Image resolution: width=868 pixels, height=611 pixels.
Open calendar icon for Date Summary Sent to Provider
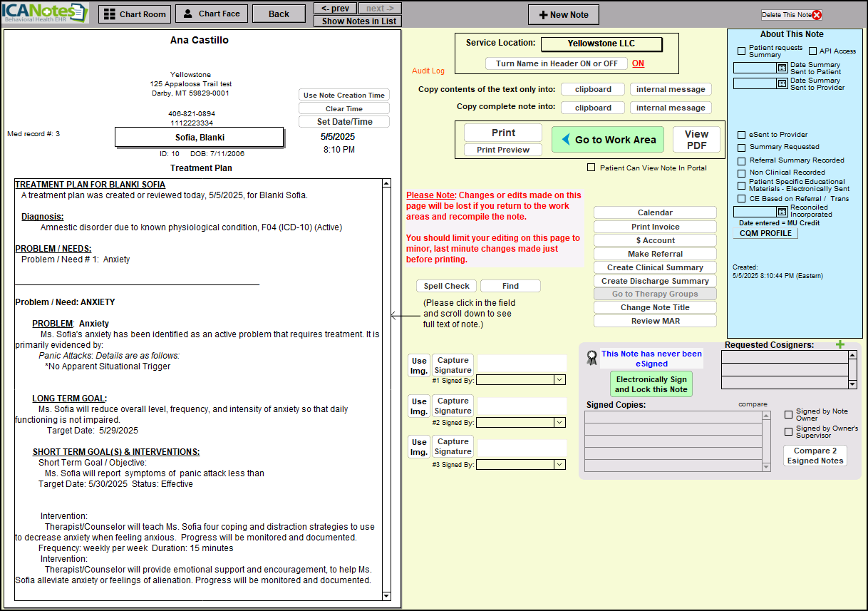[782, 83]
